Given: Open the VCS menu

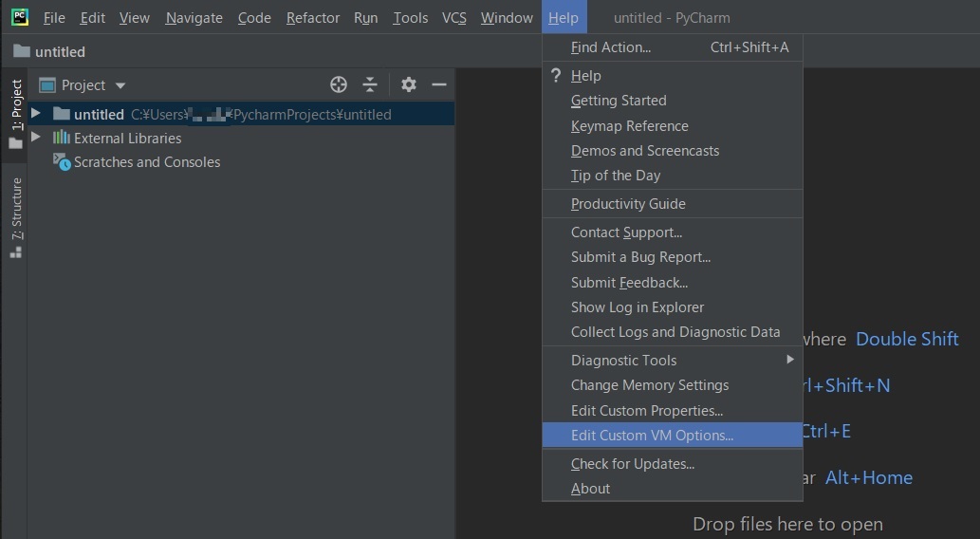Looking at the screenshot, I should pos(453,17).
